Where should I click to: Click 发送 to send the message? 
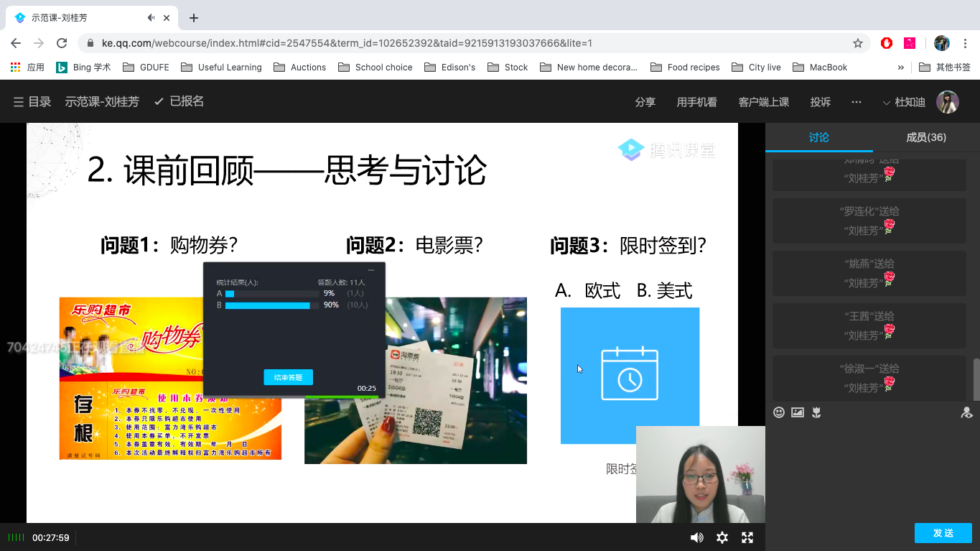click(943, 533)
